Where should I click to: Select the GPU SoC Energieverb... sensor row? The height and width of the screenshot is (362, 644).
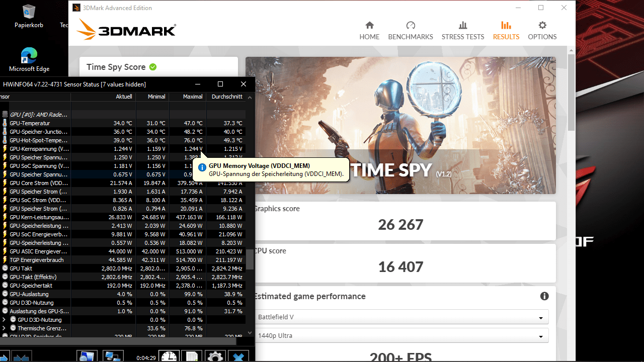point(123,234)
